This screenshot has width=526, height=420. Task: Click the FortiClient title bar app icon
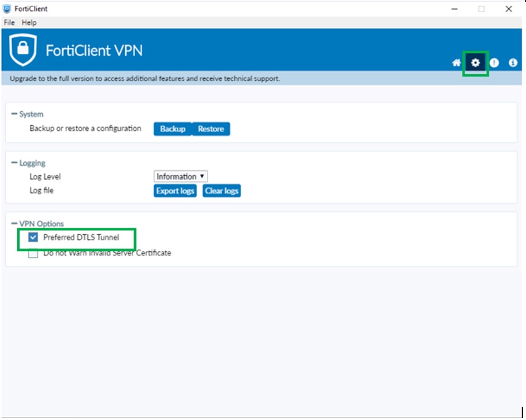pyautogui.click(x=7, y=9)
